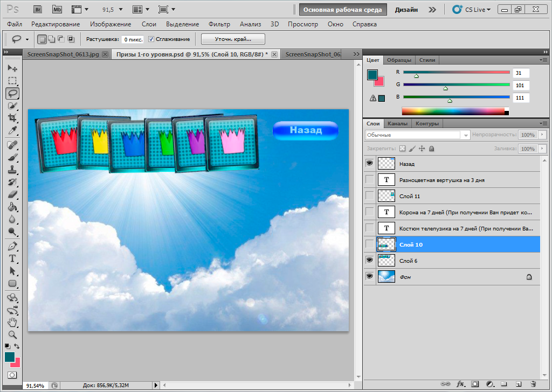Launch Adobe Bridge from top bar
Viewport: 552px width, 392px height.
(x=38, y=9)
